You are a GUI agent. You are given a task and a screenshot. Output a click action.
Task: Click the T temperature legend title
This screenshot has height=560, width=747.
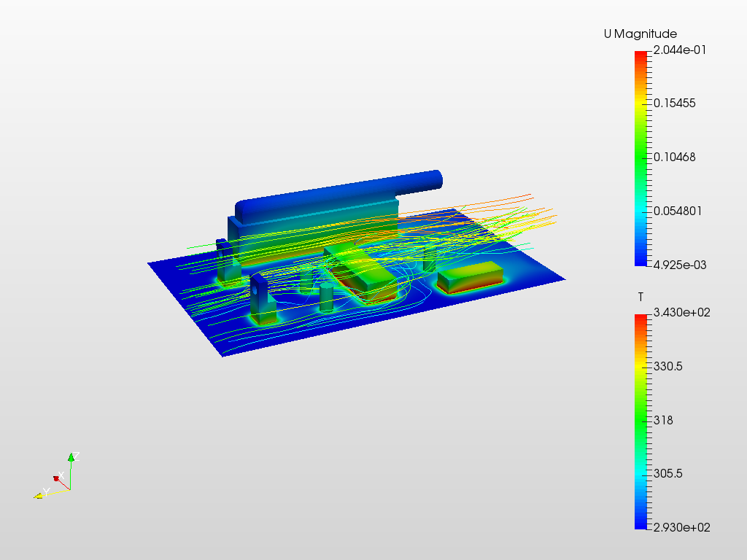pyautogui.click(x=640, y=297)
